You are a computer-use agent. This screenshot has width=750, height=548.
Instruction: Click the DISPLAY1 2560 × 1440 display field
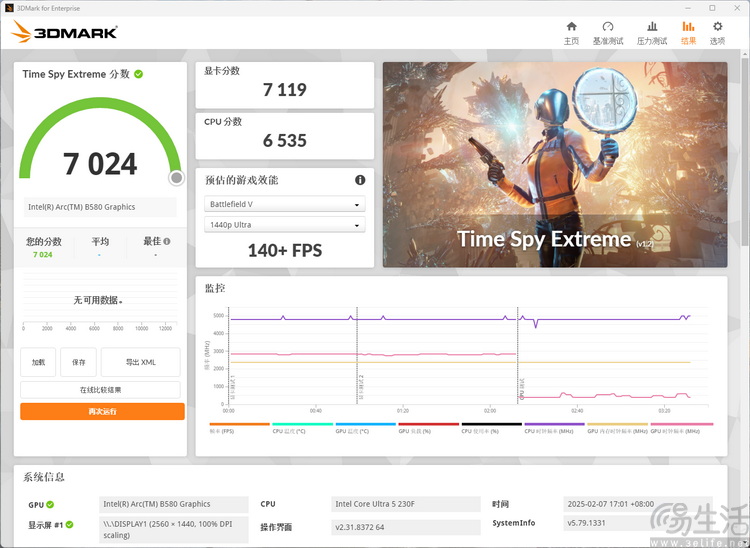(174, 529)
